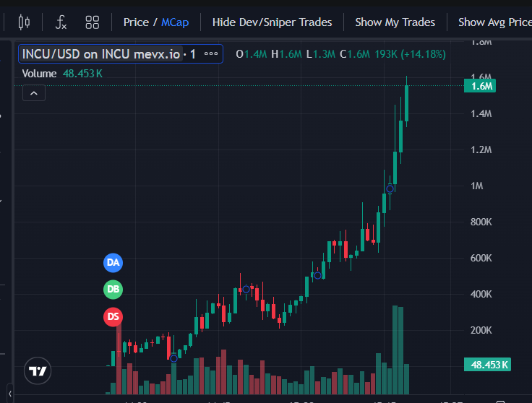Expand the left panel collapse arrow
Screen dimensions: 532x403
point(10,394)
